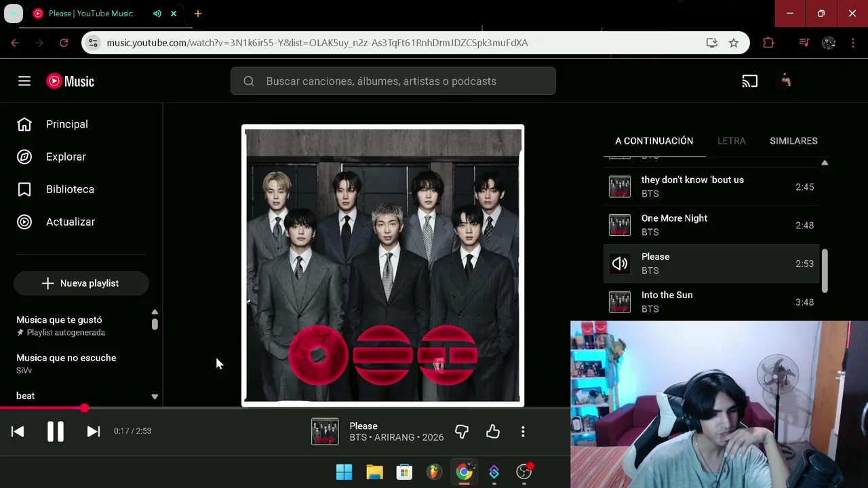
Task: Open File Explorer from taskbar
Action: (374, 472)
